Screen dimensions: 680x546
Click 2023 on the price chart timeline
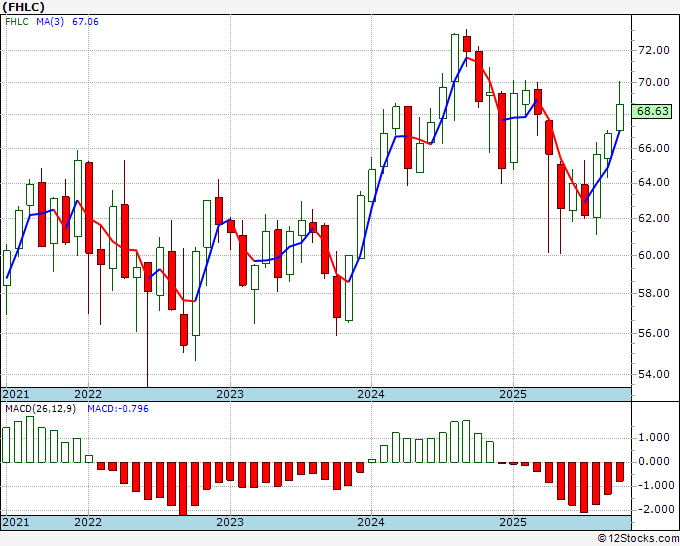[230, 394]
